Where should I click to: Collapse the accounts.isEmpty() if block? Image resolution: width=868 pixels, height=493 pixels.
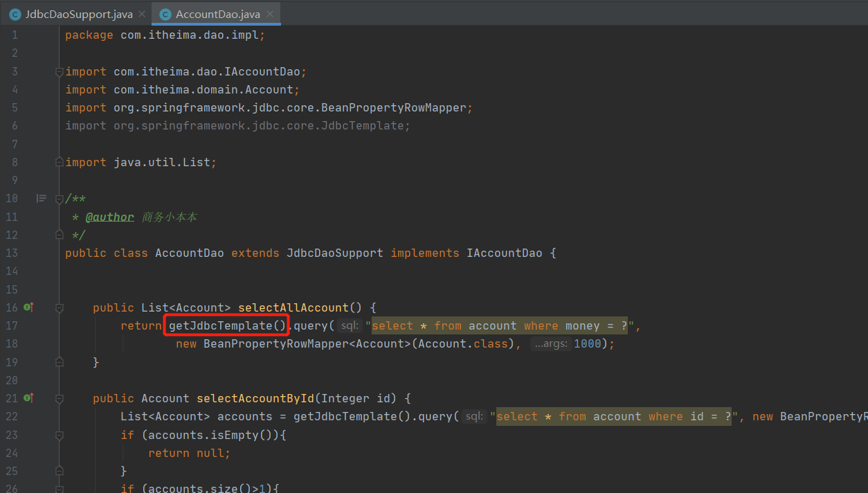click(x=60, y=435)
